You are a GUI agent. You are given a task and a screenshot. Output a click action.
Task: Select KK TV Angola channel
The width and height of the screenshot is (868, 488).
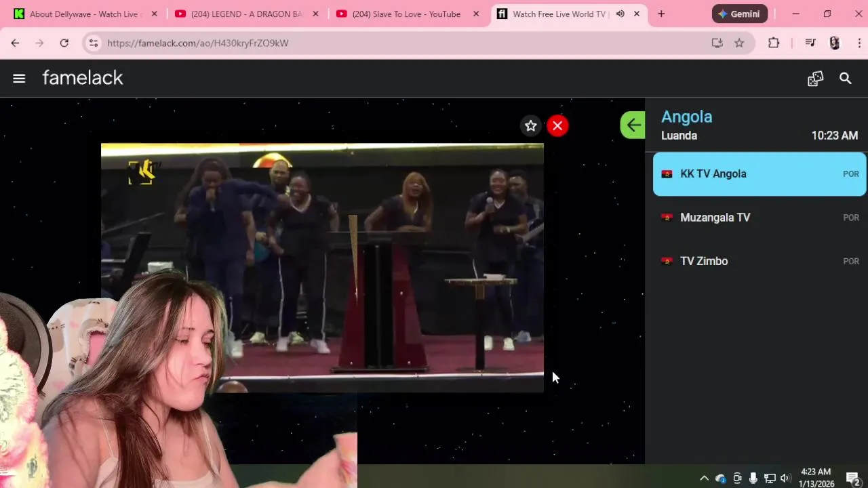point(759,174)
